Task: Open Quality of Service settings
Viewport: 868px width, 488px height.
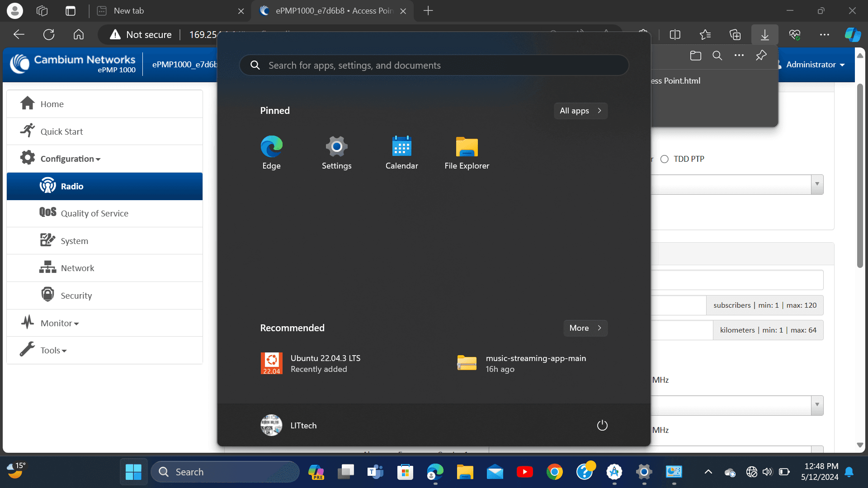Action: pos(104,213)
